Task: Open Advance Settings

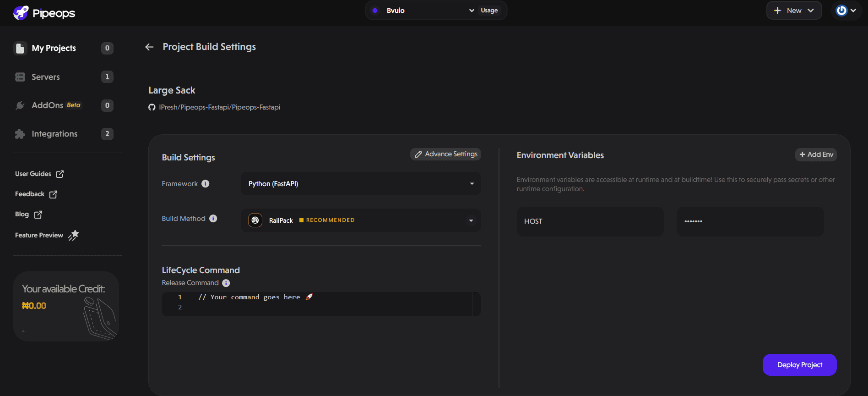Action: pos(445,154)
